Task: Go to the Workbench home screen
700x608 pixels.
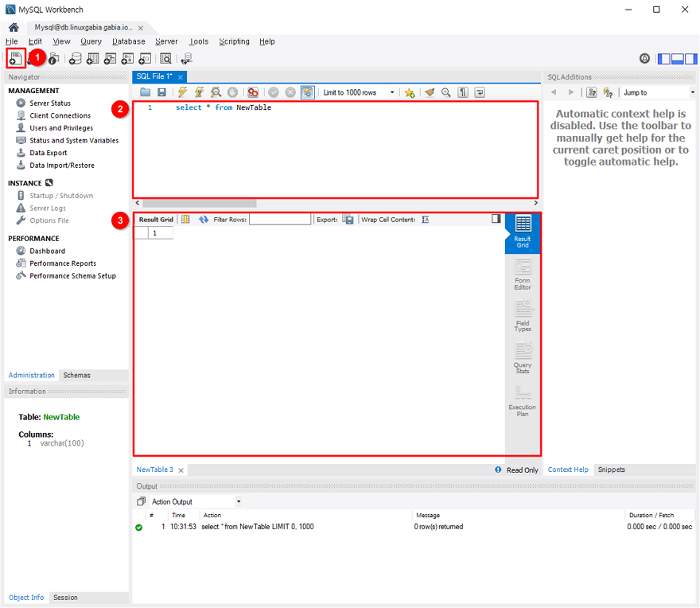Action: click(x=14, y=28)
